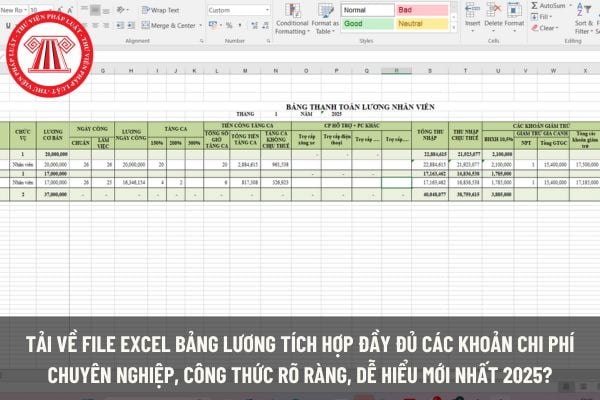
Task: Click the Delete cells icon
Action: [493, 10]
